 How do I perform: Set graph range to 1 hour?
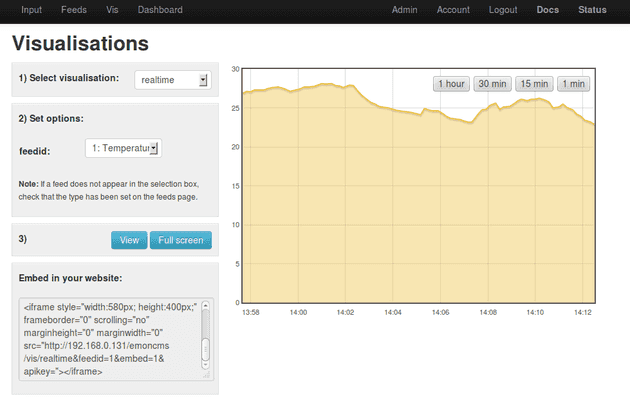(x=450, y=84)
